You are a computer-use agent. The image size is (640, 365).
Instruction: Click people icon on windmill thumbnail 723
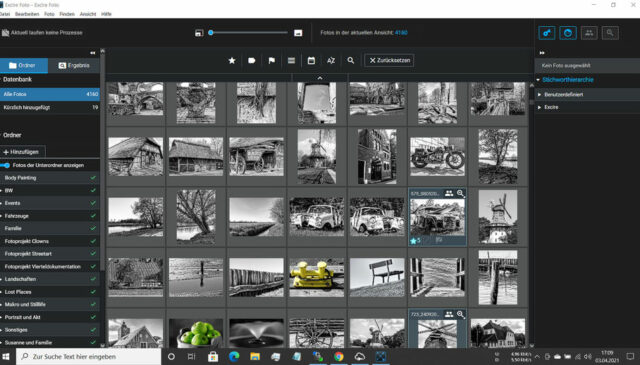pos(449,314)
